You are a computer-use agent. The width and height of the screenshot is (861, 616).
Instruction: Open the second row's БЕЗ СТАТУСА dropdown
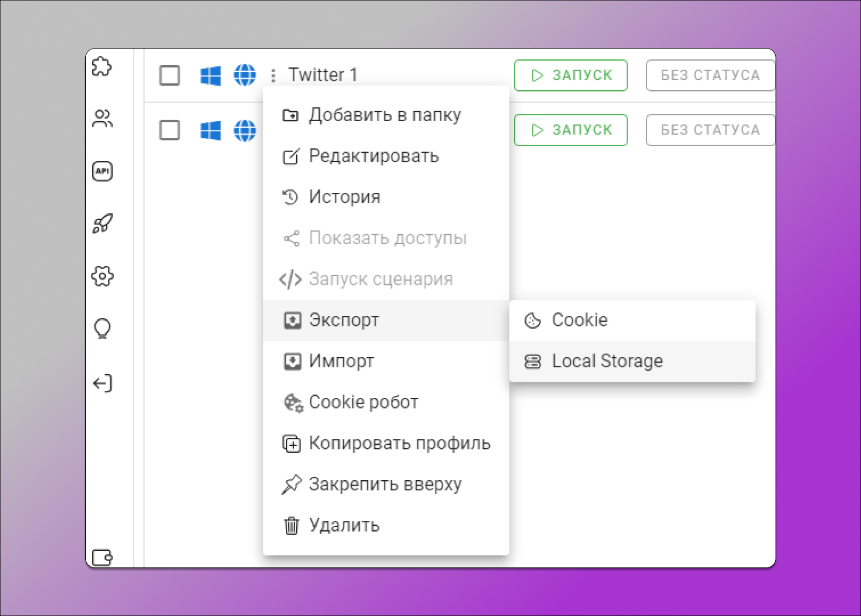[x=710, y=130]
